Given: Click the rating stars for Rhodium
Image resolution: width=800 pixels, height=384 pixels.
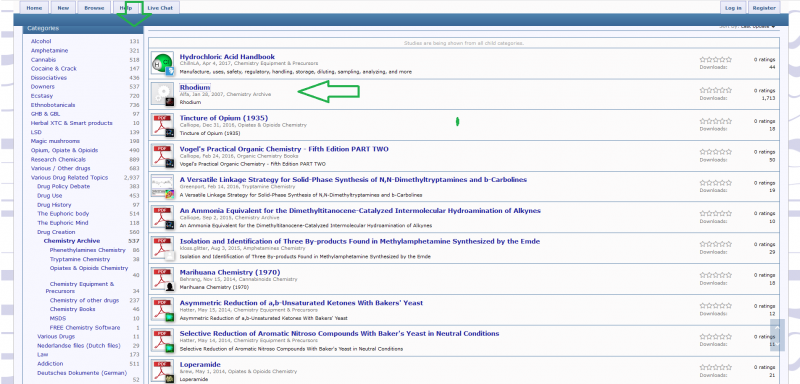Looking at the screenshot, I should (715, 90).
